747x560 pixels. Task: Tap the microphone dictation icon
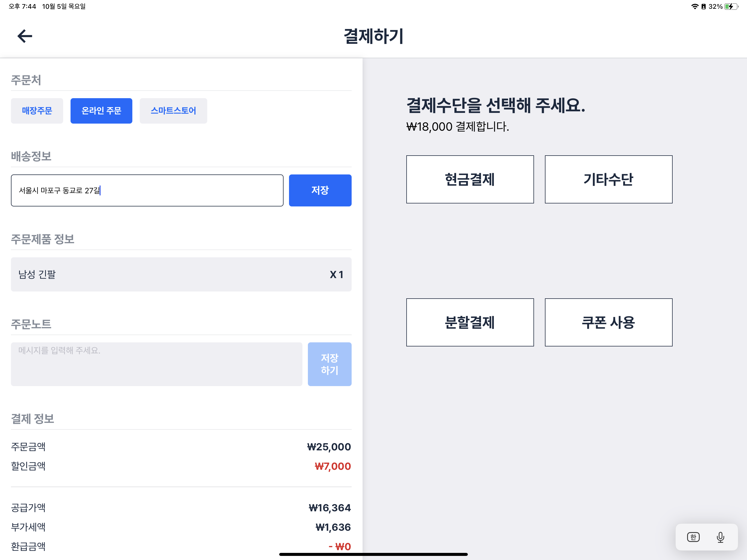point(720,537)
